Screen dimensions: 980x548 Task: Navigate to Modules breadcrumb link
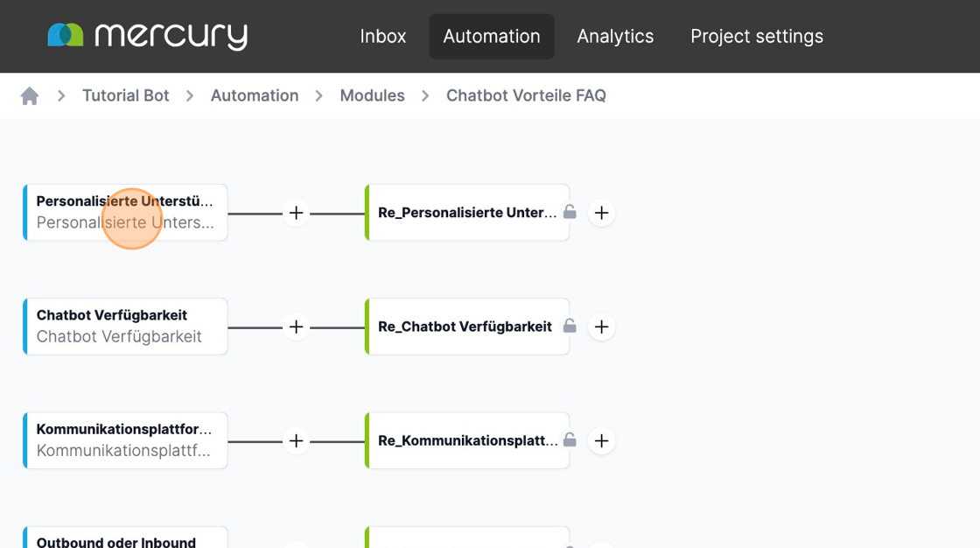tap(372, 95)
